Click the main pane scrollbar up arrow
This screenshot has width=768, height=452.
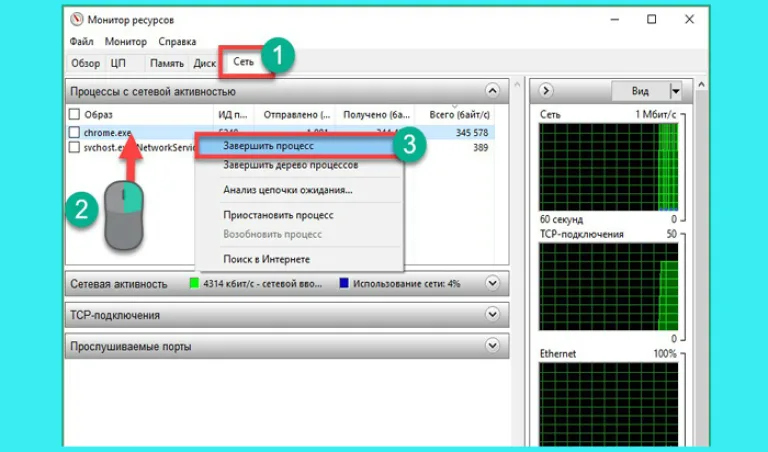pyautogui.click(x=517, y=85)
